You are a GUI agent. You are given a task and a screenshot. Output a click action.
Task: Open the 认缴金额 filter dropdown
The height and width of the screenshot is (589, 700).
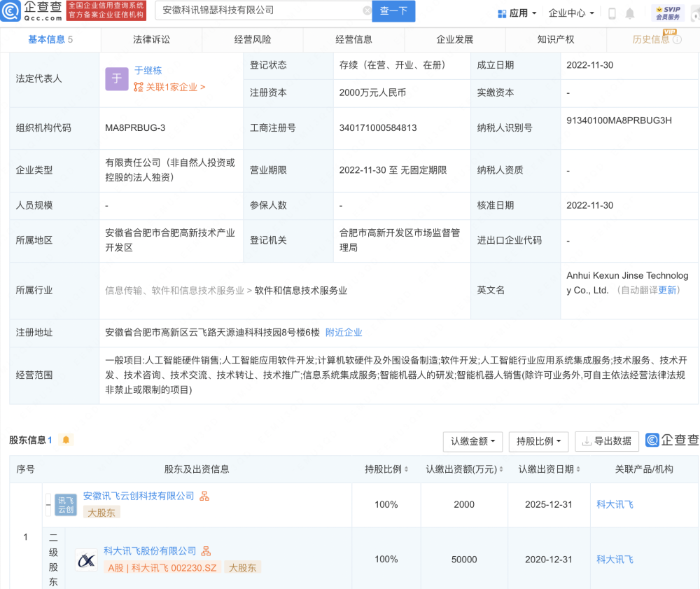(472, 441)
